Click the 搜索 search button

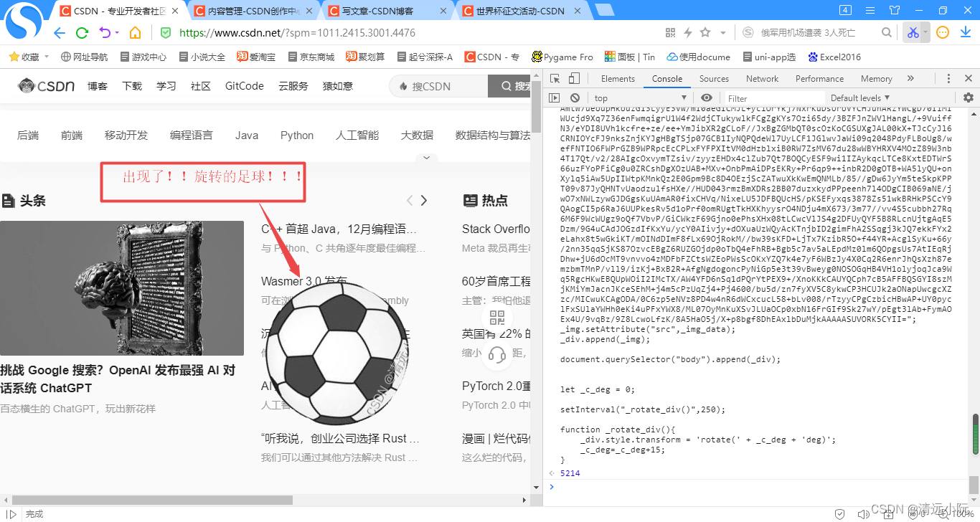point(509,86)
